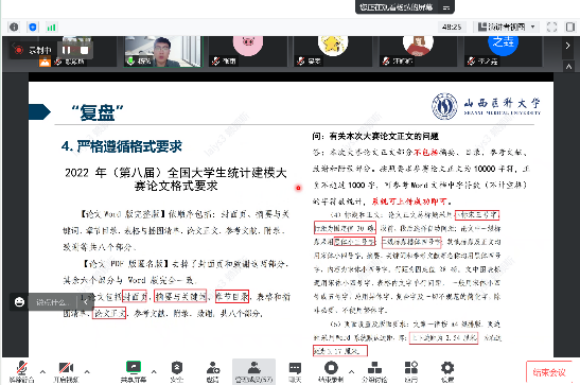Image resolution: width=580 pixels, height=385 pixels.
Task: Pause the ongoing recording
Action: (x=66, y=50)
